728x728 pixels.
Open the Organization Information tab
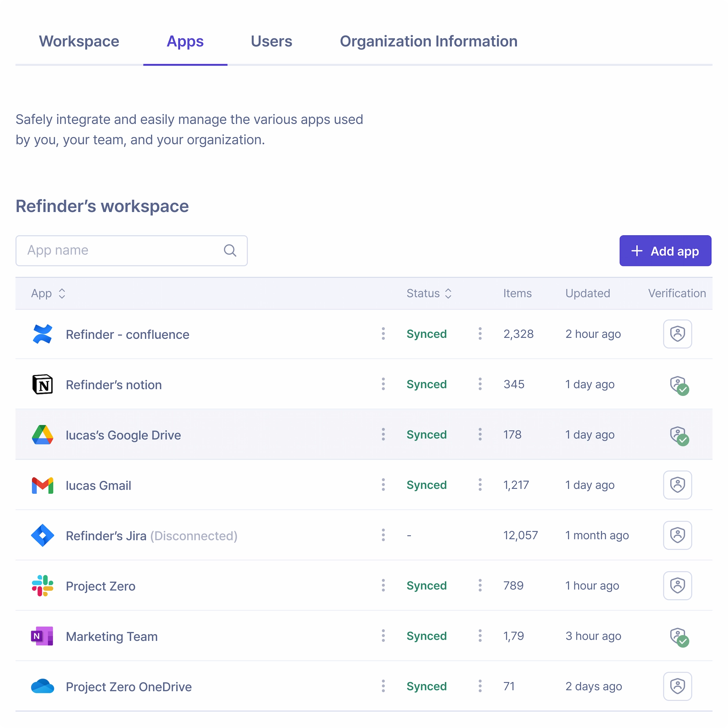click(428, 42)
